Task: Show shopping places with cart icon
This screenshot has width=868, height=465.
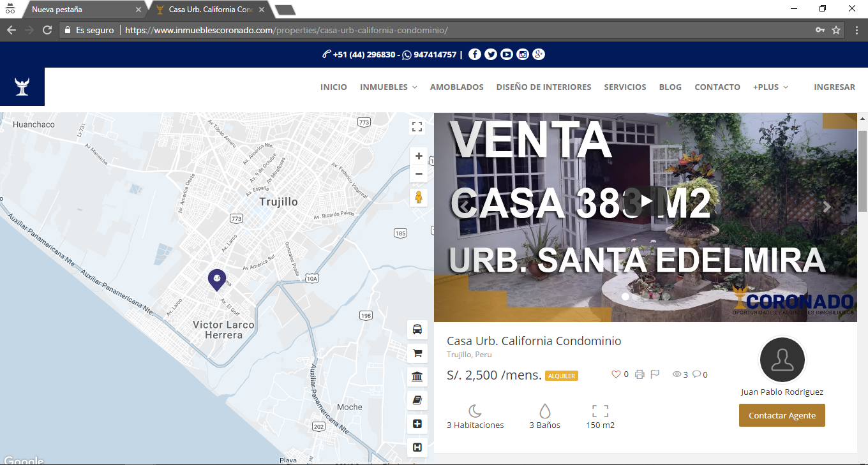Action: pyautogui.click(x=417, y=353)
